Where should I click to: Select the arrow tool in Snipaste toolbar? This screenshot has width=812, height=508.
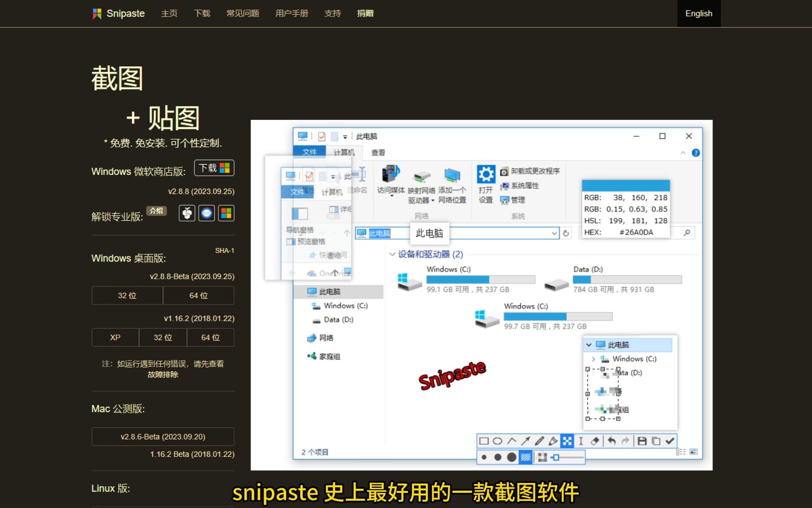(x=525, y=441)
